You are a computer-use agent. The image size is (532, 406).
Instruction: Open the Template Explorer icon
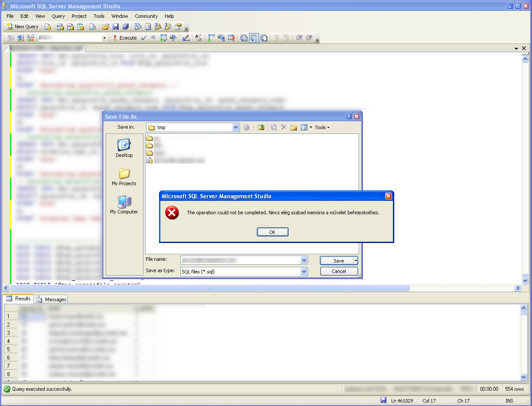pos(168,27)
